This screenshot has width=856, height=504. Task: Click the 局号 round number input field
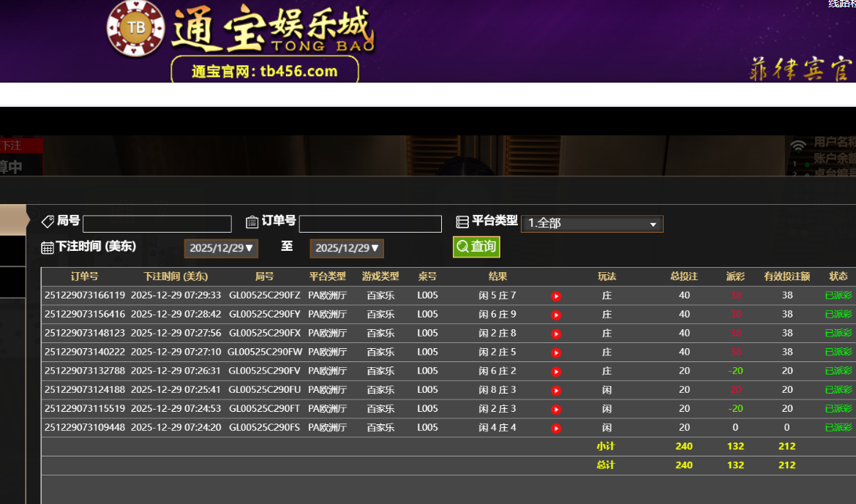157,224
